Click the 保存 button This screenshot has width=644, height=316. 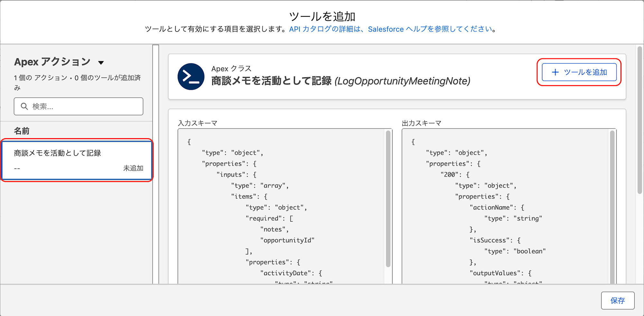[x=618, y=301]
